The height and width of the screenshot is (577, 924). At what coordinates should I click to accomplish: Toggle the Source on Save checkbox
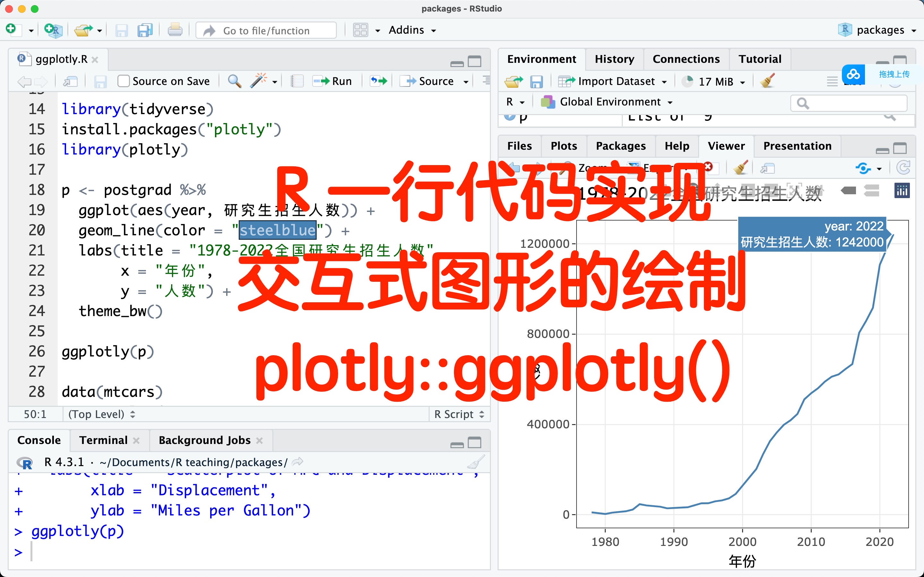click(123, 81)
